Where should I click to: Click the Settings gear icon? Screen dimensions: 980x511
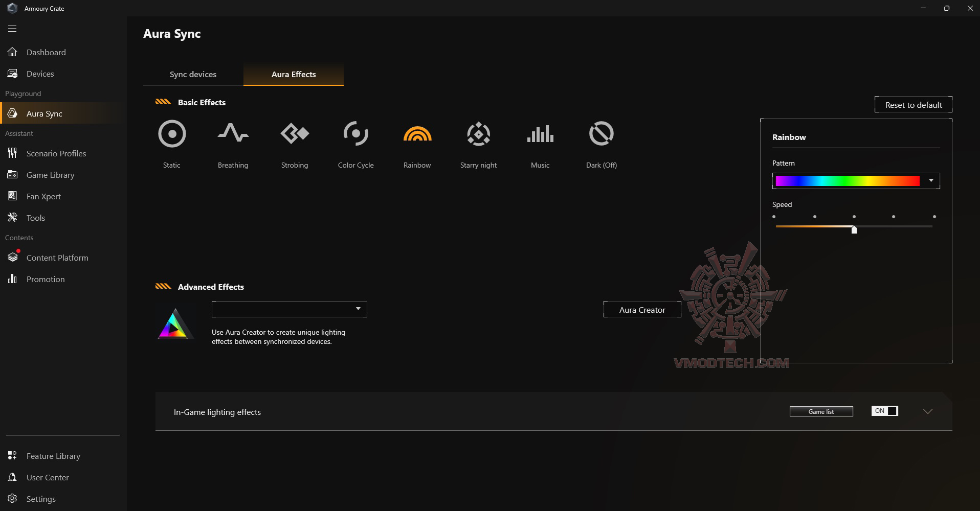click(12, 499)
